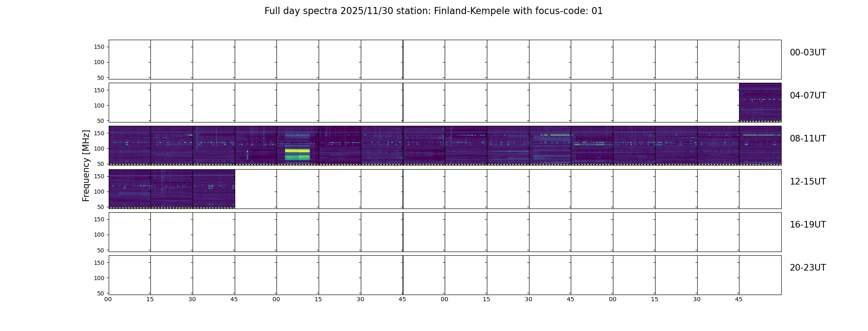Click the '150' tick label of the 16-19UT row
The width and height of the screenshot is (868, 331).
[99, 220]
